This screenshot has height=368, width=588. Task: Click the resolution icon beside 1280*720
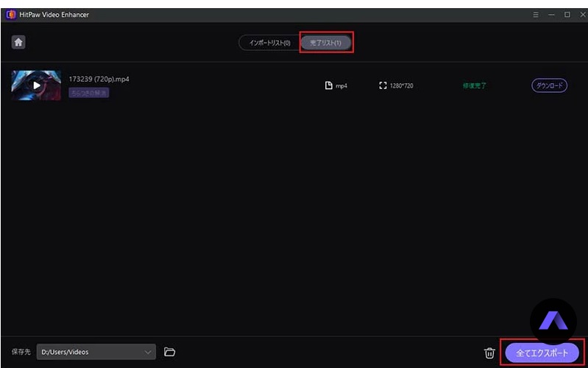tap(383, 85)
